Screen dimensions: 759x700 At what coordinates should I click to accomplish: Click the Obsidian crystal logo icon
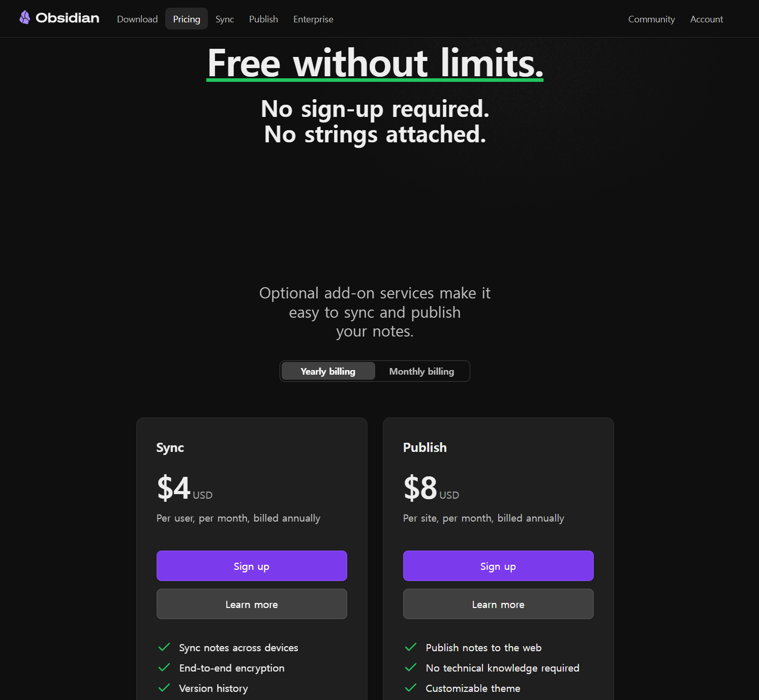(x=24, y=18)
